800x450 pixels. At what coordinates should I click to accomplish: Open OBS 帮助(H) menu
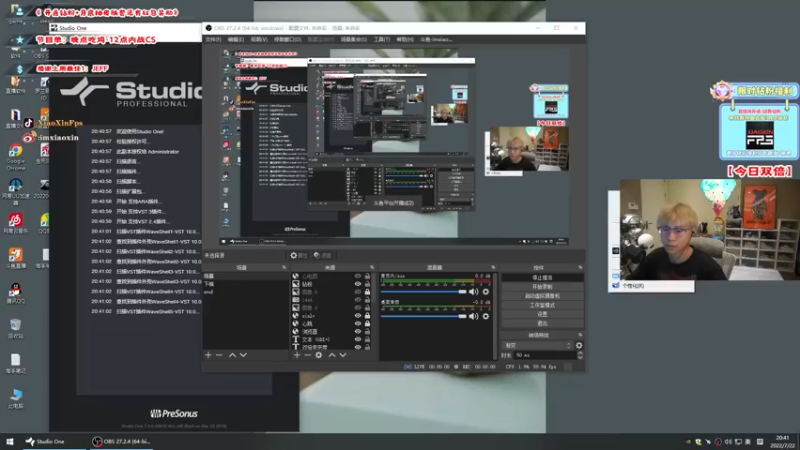[x=405, y=39]
